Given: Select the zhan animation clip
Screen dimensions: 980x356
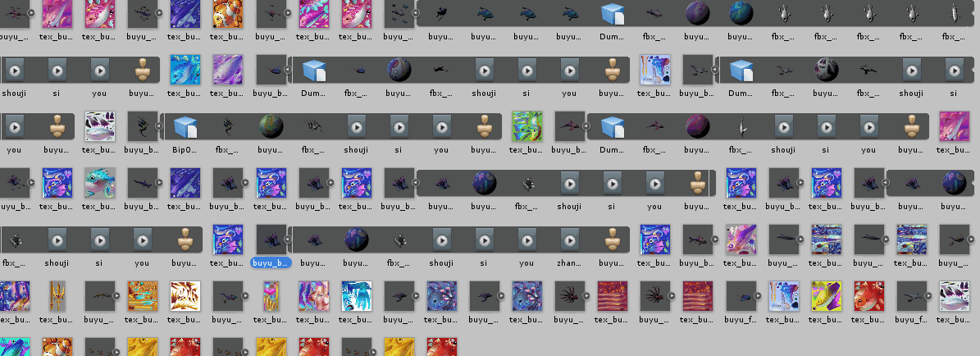Looking at the screenshot, I should coord(569,239).
